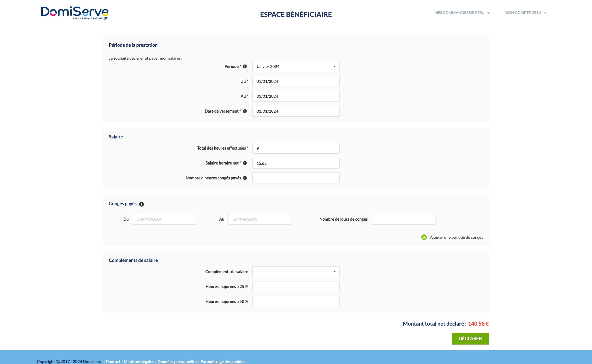Click info icon next to Salaire horaire net
This screenshot has height=364, width=592.
click(x=245, y=163)
